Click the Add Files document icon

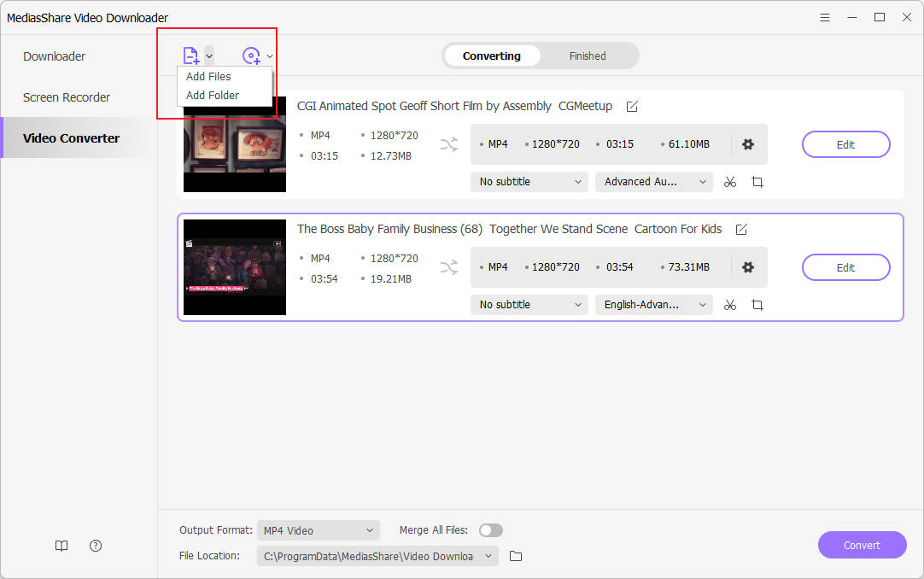click(x=190, y=56)
